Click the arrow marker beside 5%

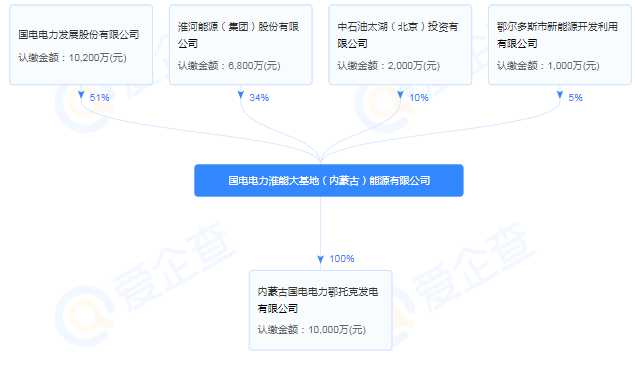[560, 95]
